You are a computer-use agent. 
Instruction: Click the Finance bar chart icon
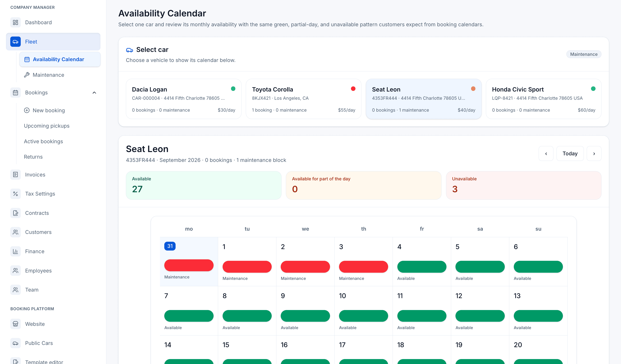point(15,251)
